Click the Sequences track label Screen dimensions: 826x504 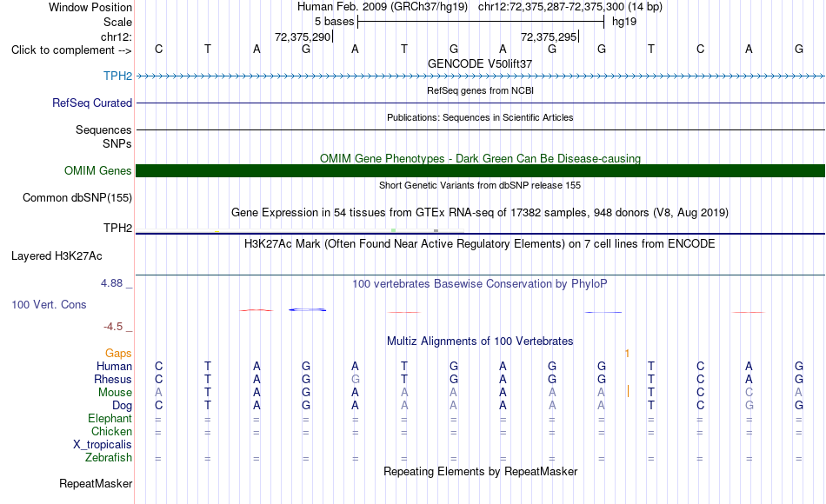click(103, 130)
